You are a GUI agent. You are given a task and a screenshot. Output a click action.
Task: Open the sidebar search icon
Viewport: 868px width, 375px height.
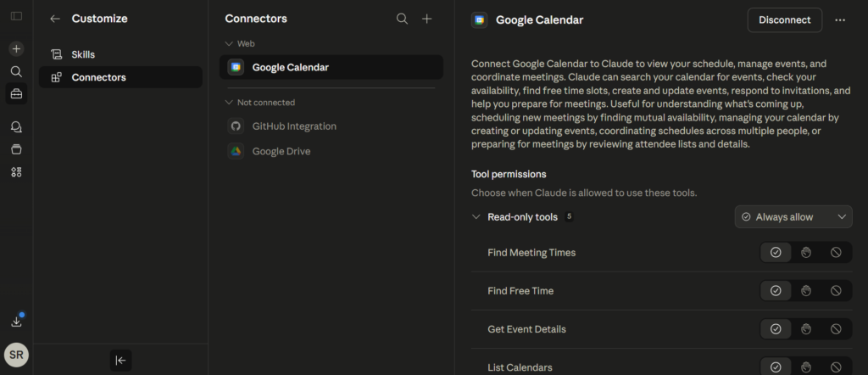click(x=16, y=71)
